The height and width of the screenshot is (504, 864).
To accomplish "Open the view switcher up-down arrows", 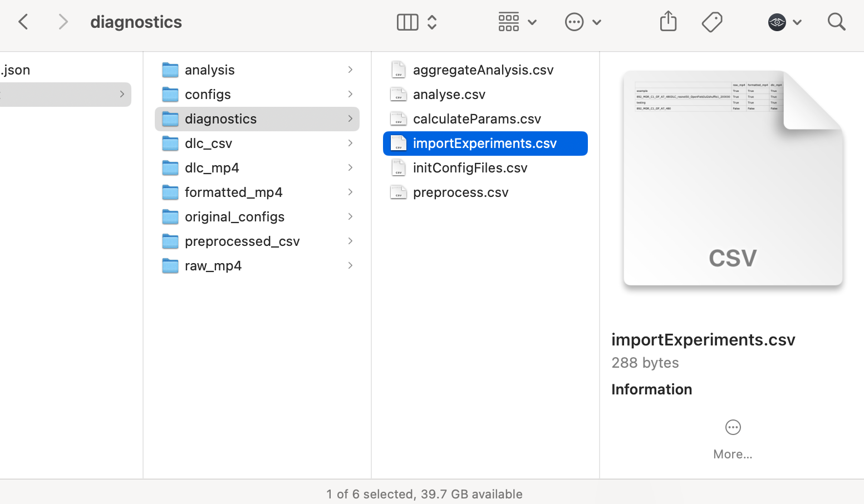I will pyautogui.click(x=432, y=22).
